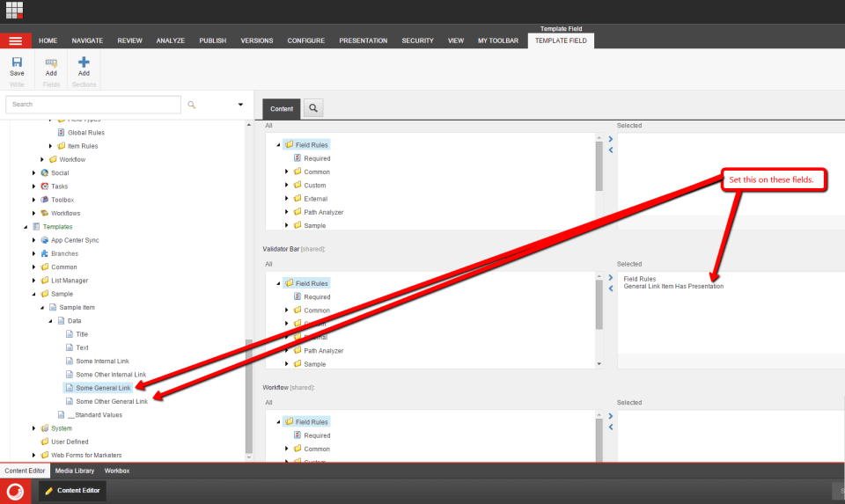845x504 pixels.
Task: Click the Sample Item template icon
Action: 53,308
